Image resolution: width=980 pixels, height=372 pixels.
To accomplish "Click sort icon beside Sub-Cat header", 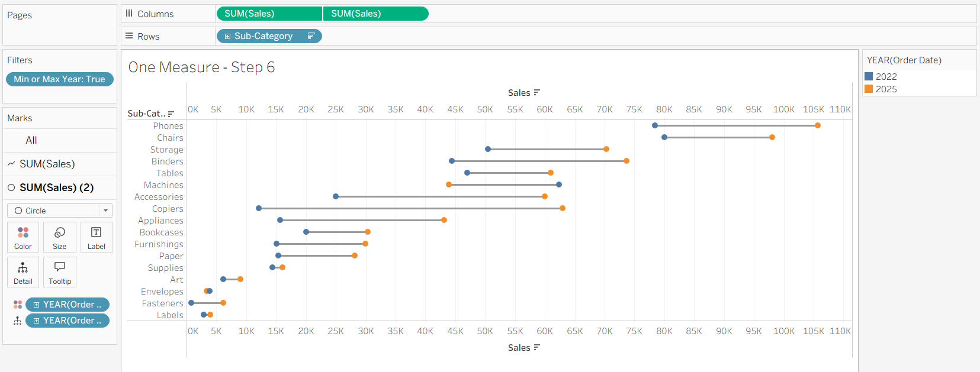I will [x=171, y=114].
